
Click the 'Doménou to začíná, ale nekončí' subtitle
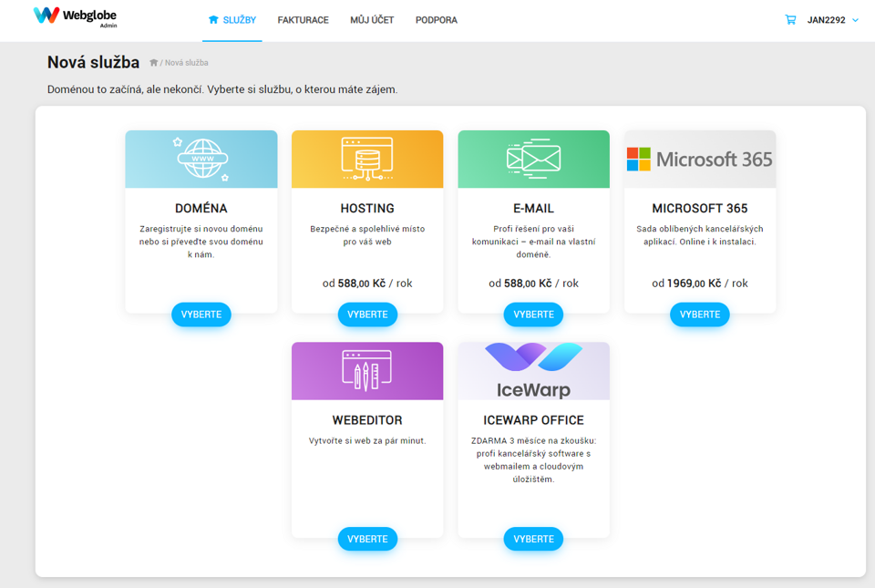click(x=222, y=89)
